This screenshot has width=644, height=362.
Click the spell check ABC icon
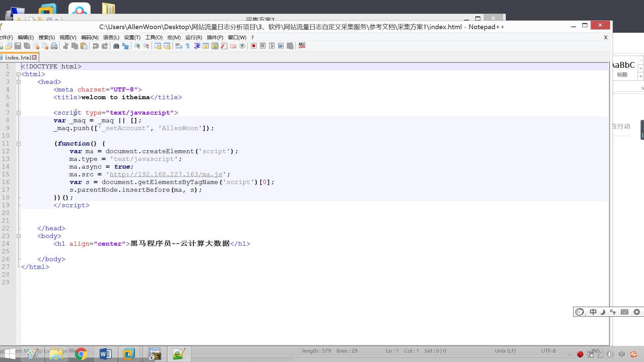pyautogui.click(x=302, y=45)
